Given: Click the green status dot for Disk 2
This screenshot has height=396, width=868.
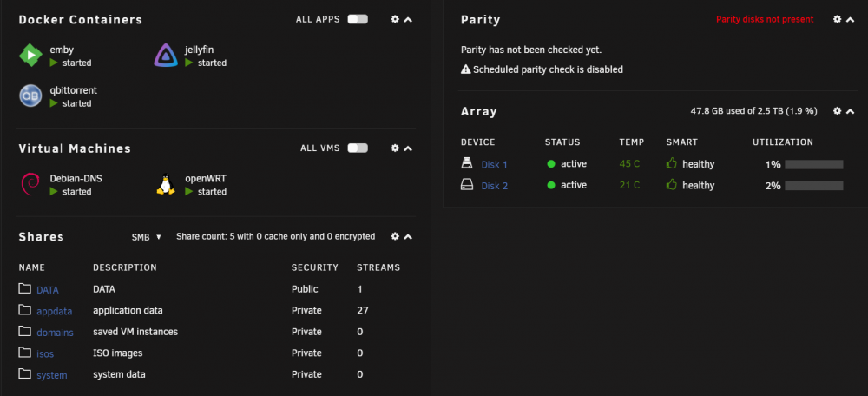Looking at the screenshot, I should coord(551,186).
